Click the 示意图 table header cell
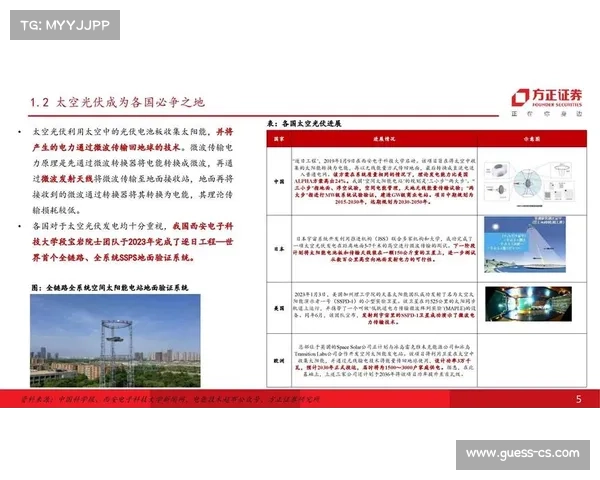The width and height of the screenshot is (600, 480). click(532, 139)
